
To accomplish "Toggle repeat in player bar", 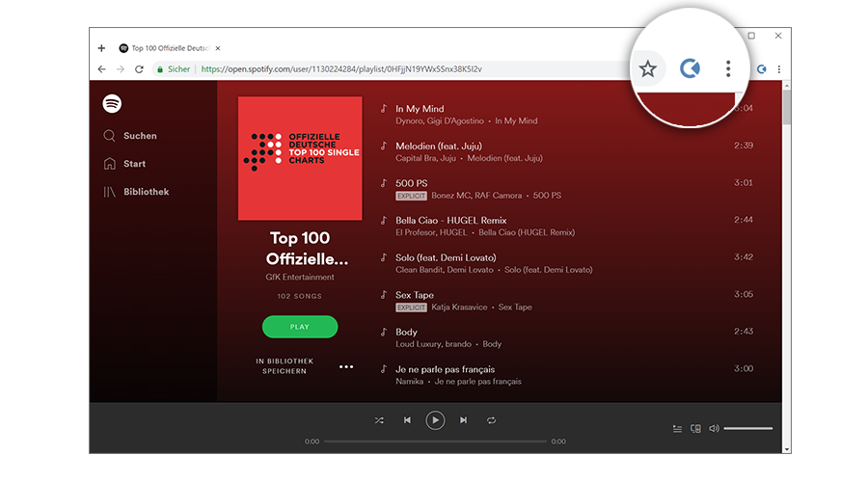I will coord(491,420).
